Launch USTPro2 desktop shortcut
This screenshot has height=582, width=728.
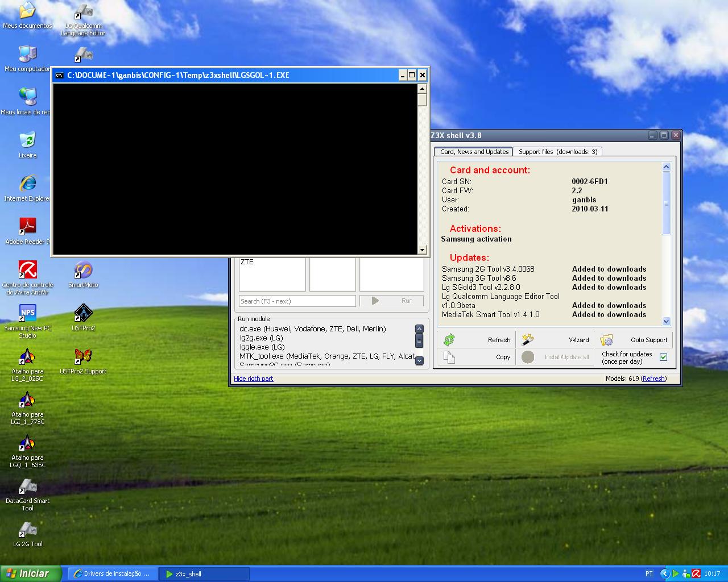[x=83, y=317]
